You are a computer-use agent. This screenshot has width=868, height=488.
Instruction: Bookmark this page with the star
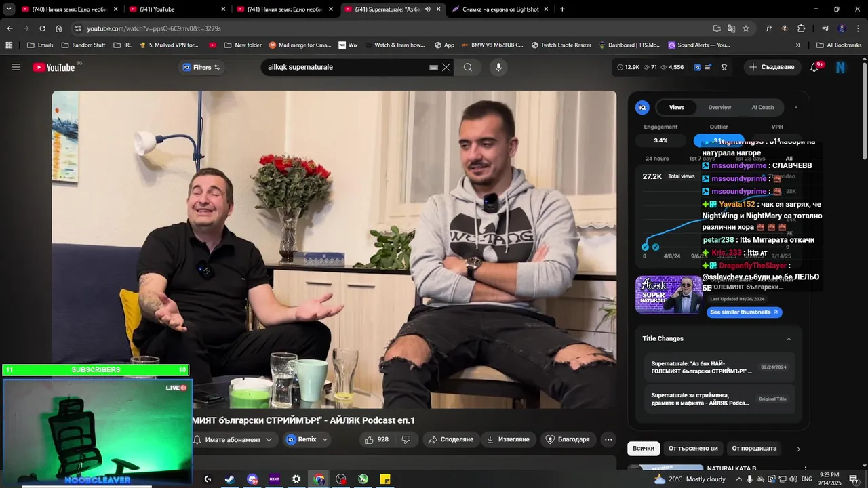point(746,28)
